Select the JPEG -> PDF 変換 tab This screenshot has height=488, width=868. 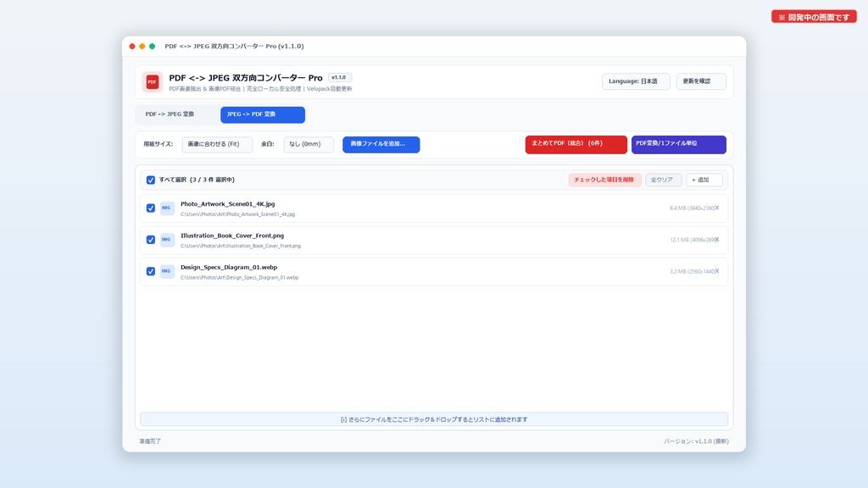[x=263, y=114]
